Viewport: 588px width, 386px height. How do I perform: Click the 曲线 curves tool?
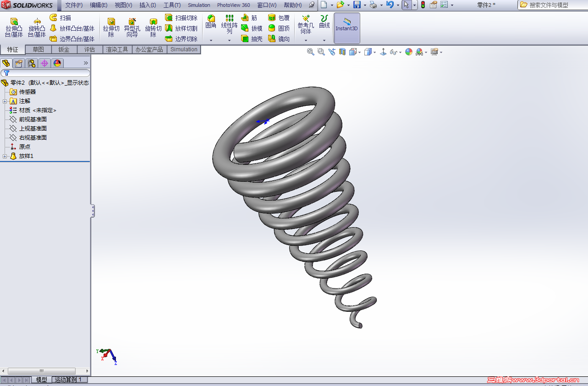coord(324,22)
